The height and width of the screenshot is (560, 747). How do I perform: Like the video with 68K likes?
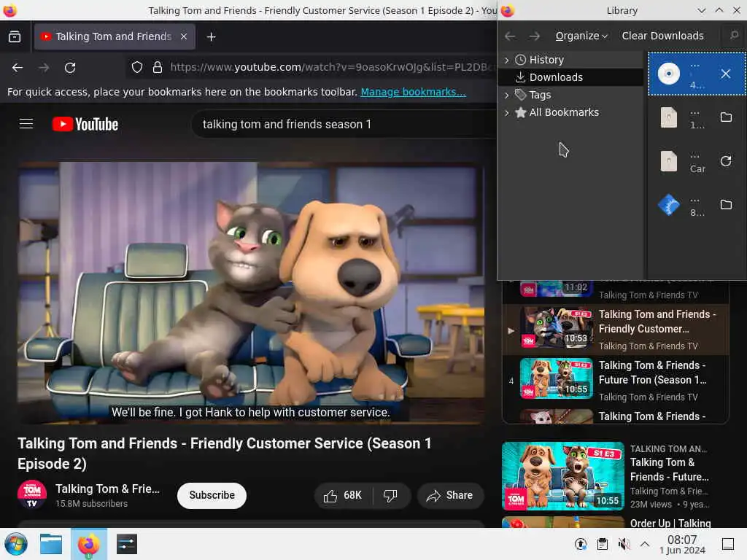pyautogui.click(x=343, y=496)
